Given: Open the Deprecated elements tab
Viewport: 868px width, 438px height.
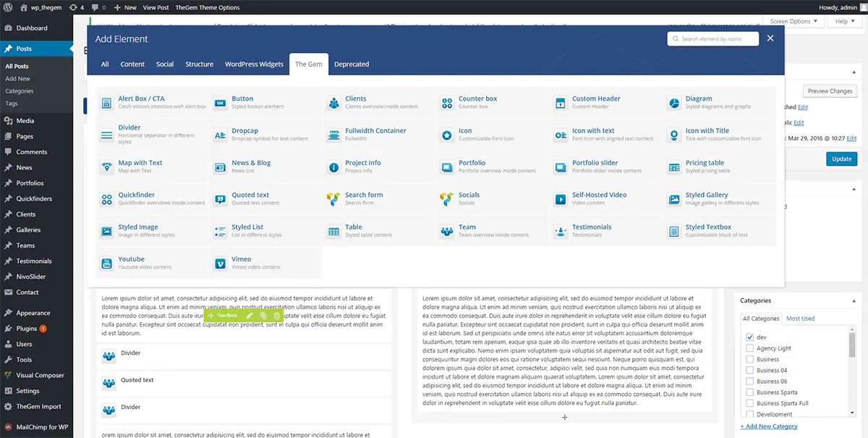Looking at the screenshot, I should pyautogui.click(x=352, y=64).
